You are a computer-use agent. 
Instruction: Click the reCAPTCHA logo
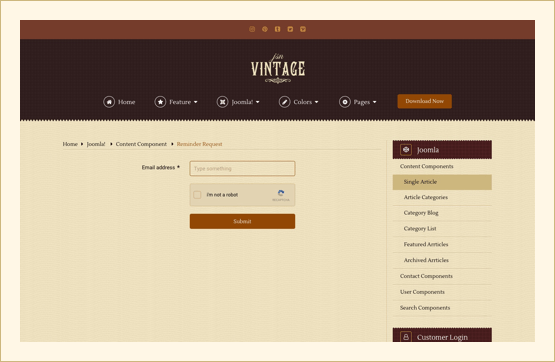click(x=281, y=193)
